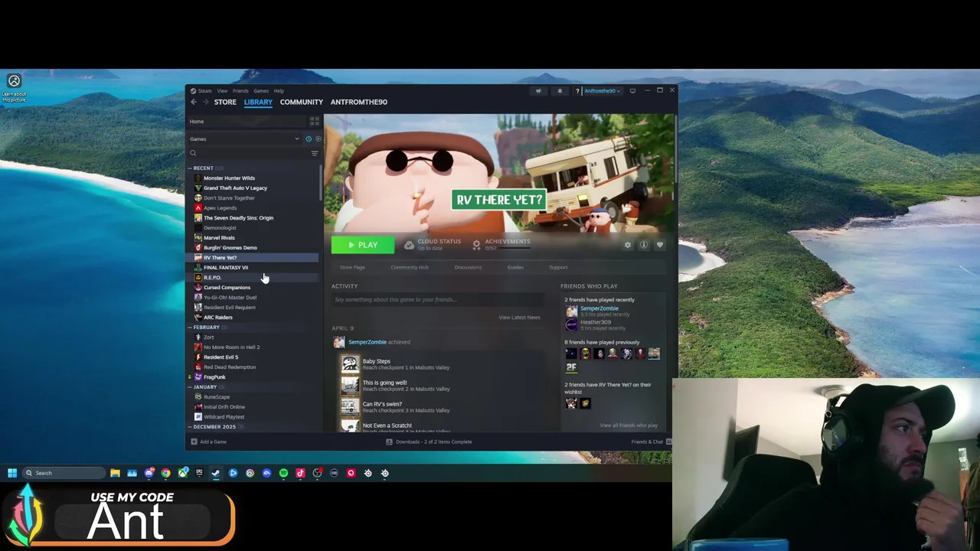Open Achievements for RV There Yet

click(501, 244)
